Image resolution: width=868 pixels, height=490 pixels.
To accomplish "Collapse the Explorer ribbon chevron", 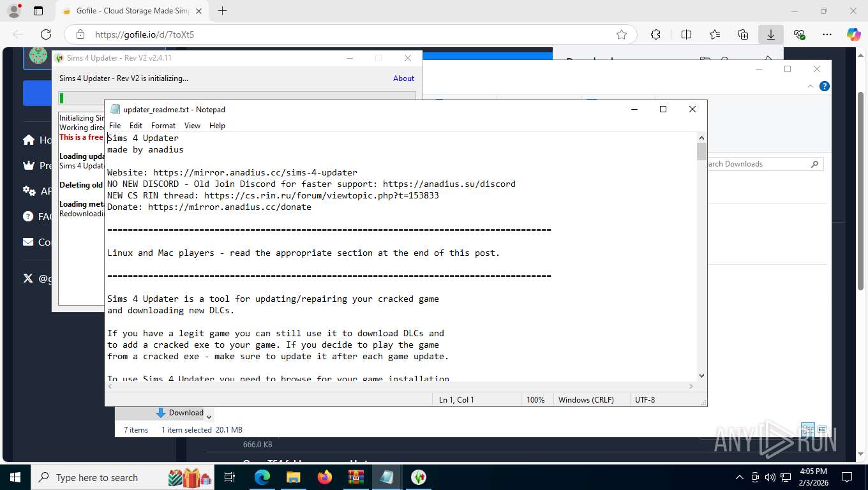I will (x=811, y=86).
